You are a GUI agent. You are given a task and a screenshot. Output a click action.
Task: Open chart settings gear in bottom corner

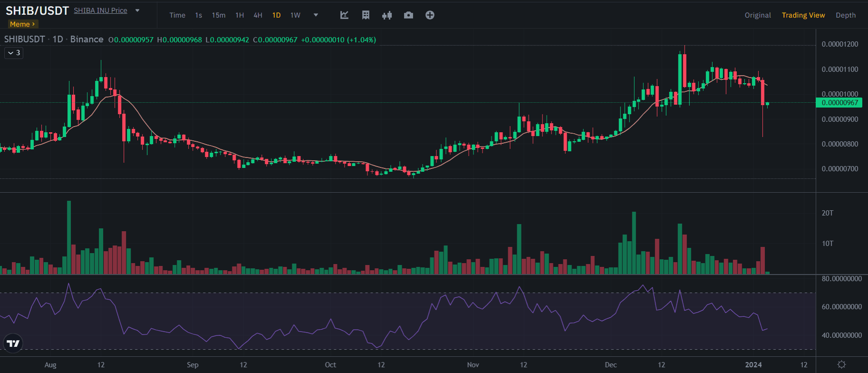click(841, 364)
